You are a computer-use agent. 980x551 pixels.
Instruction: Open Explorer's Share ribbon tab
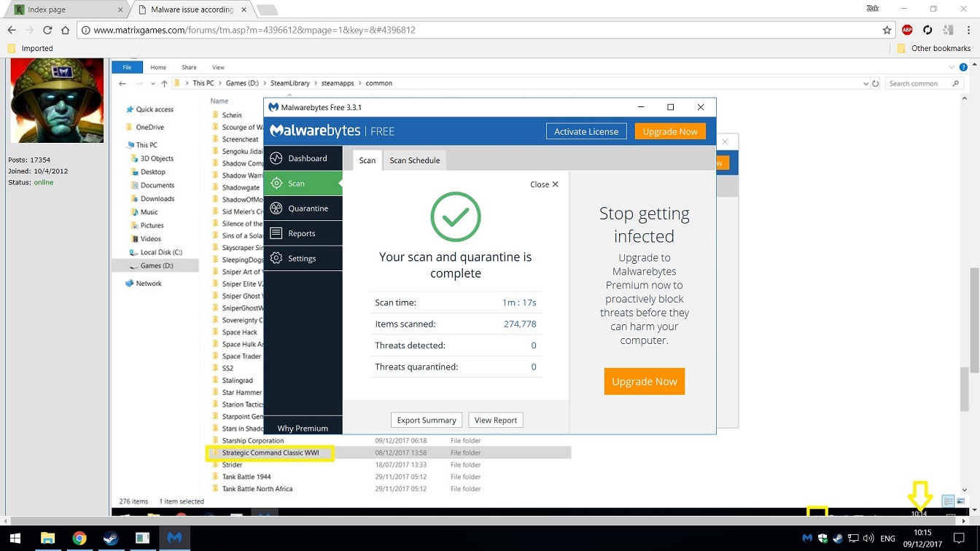(189, 67)
